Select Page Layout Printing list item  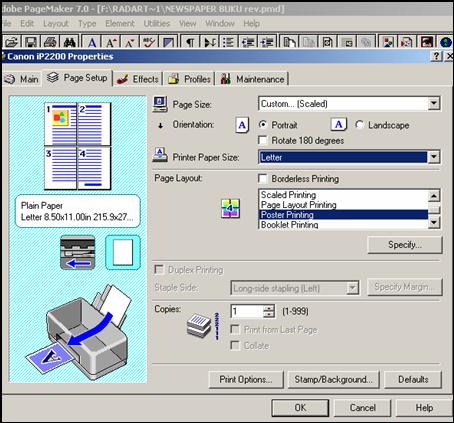[x=343, y=205]
